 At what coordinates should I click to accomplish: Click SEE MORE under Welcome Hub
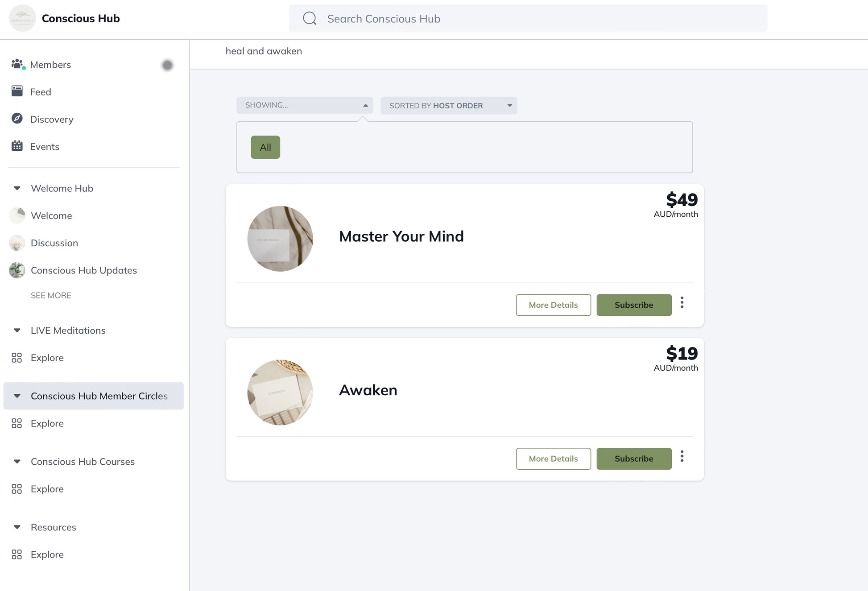51,295
